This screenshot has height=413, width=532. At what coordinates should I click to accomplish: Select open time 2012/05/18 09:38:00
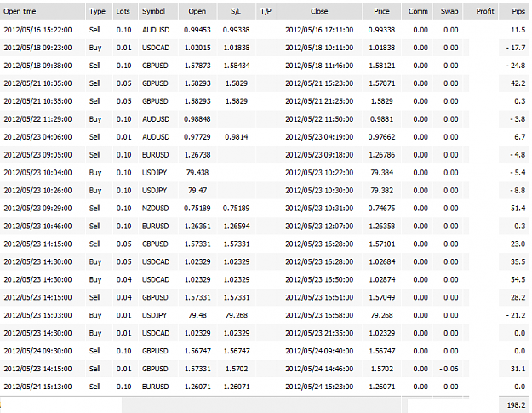[37, 66]
